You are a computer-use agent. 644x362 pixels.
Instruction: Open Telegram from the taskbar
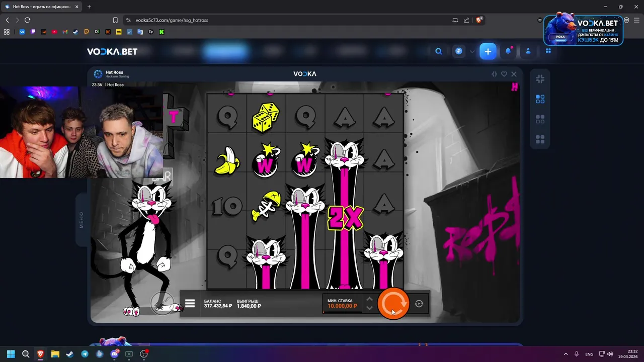pos(85,354)
